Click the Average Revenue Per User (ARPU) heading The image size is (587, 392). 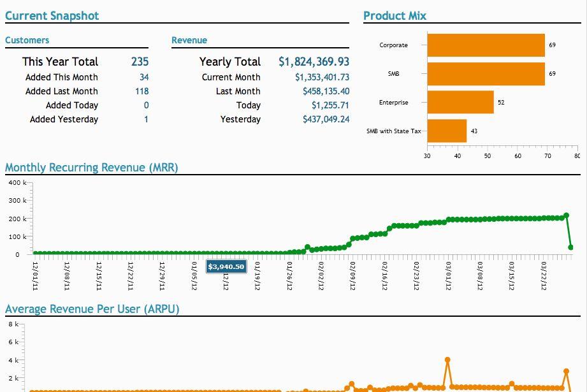[x=92, y=309]
